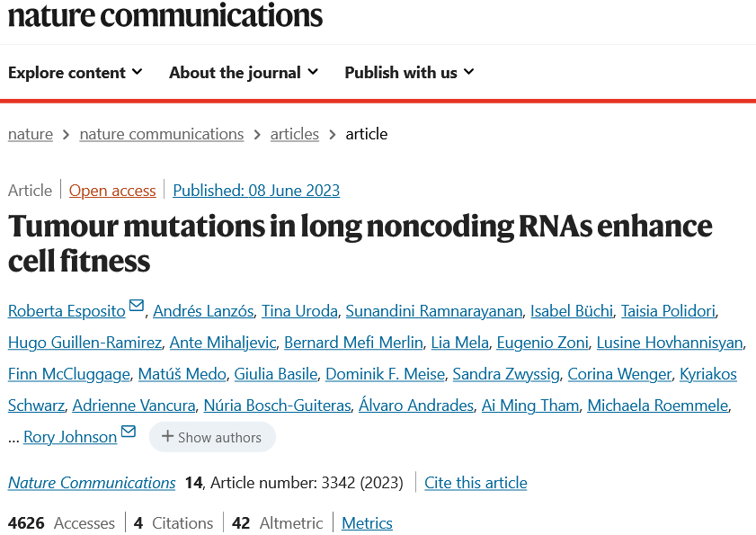Go to the nature breadcrumb link
Image resolution: width=756 pixels, height=535 pixels.
click(x=31, y=134)
